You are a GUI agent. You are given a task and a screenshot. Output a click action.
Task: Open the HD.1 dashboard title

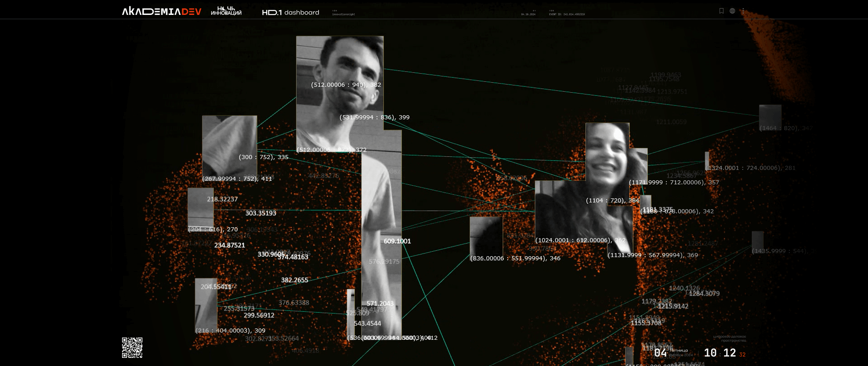click(290, 13)
